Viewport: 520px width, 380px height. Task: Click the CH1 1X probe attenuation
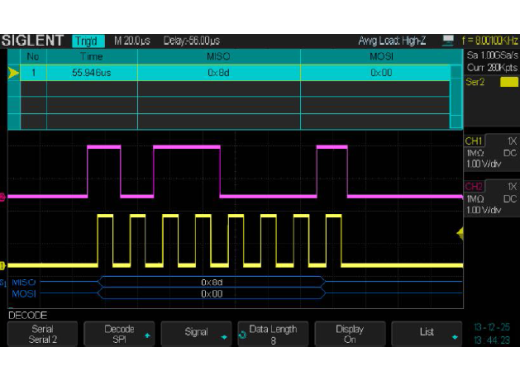pyautogui.click(x=512, y=141)
